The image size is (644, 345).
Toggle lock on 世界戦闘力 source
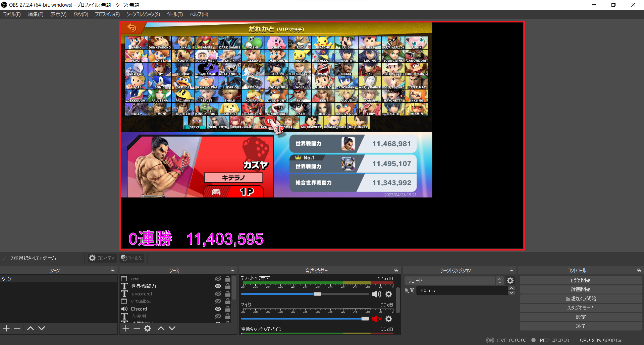(x=228, y=286)
